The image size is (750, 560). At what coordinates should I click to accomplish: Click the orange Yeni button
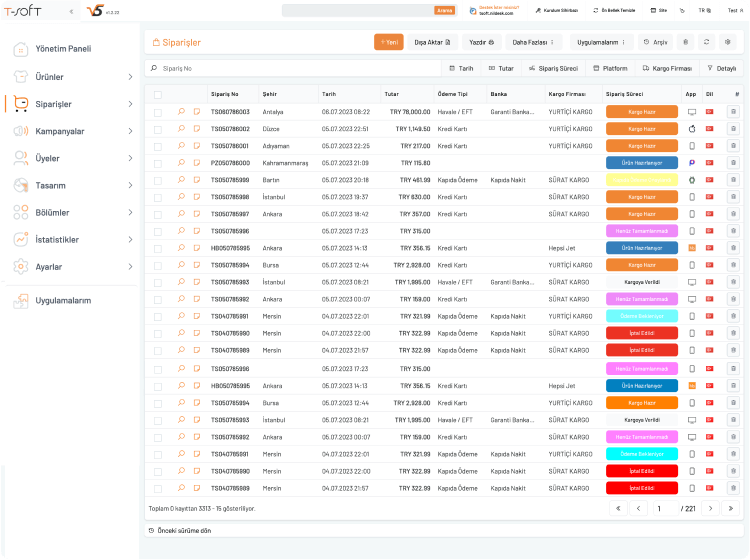coord(388,42)
